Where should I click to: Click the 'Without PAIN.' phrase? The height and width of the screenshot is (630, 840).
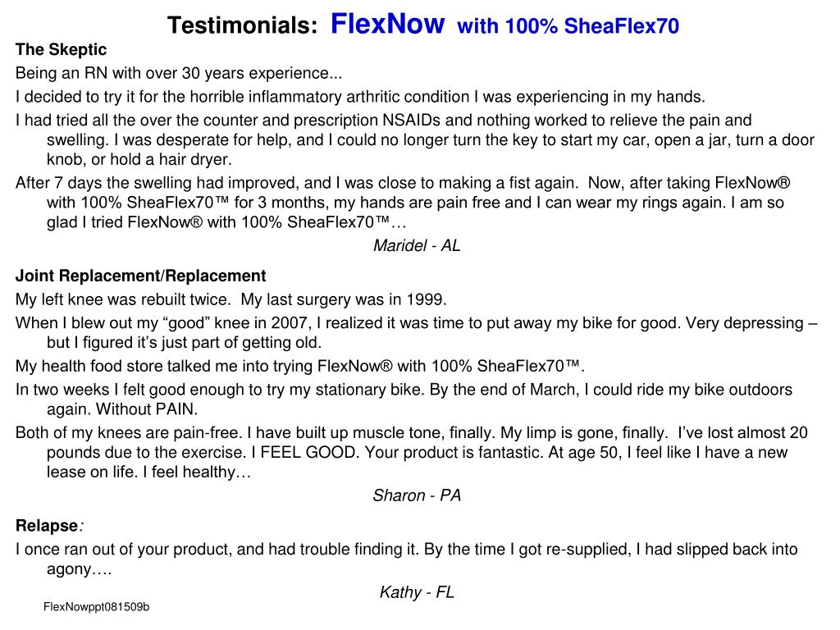tap(147, 409)
